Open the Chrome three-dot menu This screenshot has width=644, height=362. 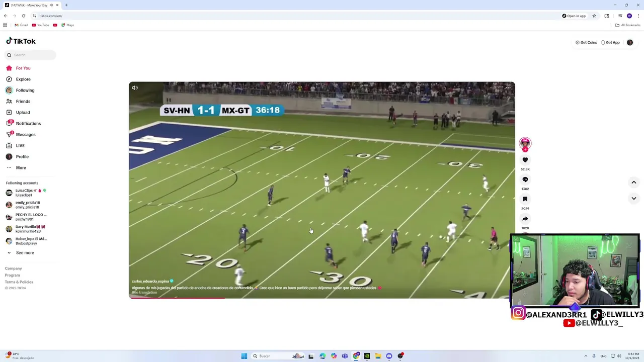click(x=638, y=16)
